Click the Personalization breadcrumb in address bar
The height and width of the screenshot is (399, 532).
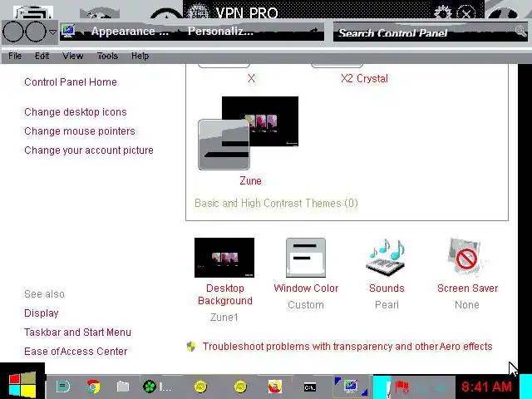[x=220, y=32]
